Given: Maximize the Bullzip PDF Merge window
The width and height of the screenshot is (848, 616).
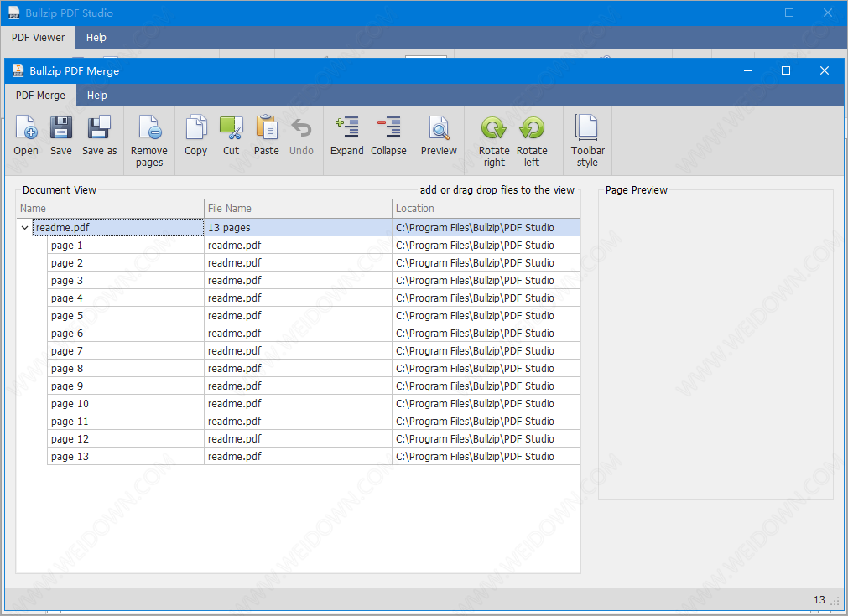Looking at the screenshot, I should tap(786, 70).
